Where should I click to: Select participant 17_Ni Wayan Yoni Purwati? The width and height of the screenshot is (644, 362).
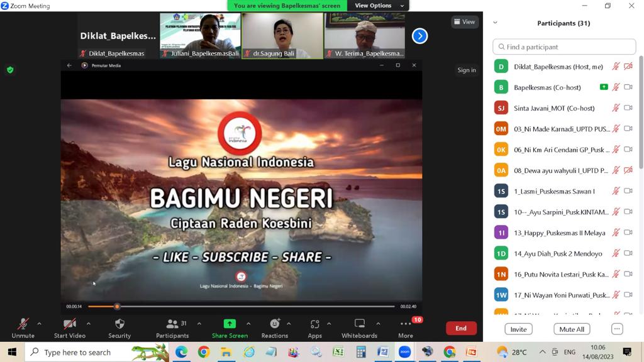point(564,295)
